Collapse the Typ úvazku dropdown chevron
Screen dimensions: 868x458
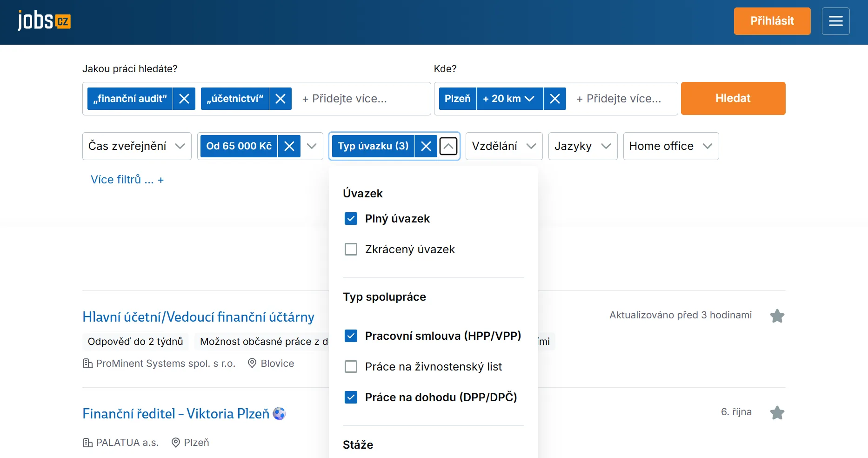coord(448,146)
